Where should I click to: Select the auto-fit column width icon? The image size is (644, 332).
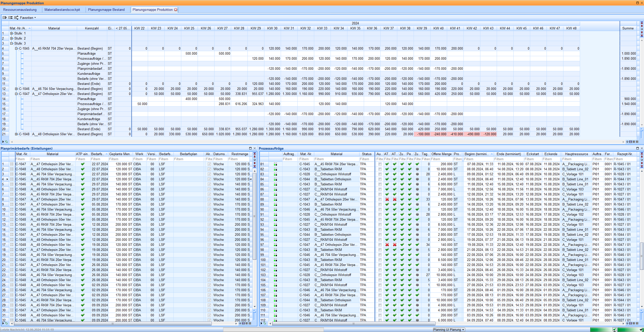click(x=631, y=142)
